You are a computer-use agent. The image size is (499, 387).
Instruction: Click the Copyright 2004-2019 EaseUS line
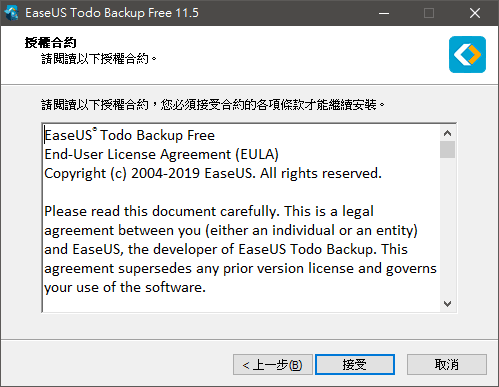pyautogui.click(x=213, y=173)
